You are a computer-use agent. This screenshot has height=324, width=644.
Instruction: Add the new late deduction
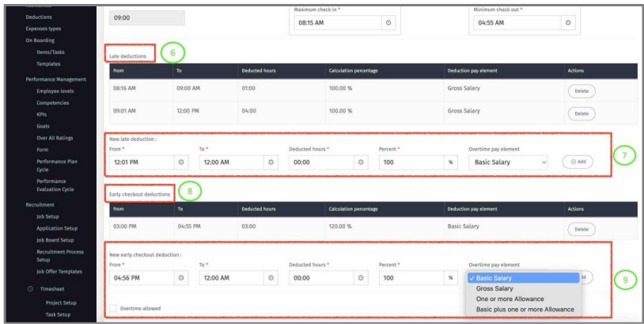pos(578,162)
